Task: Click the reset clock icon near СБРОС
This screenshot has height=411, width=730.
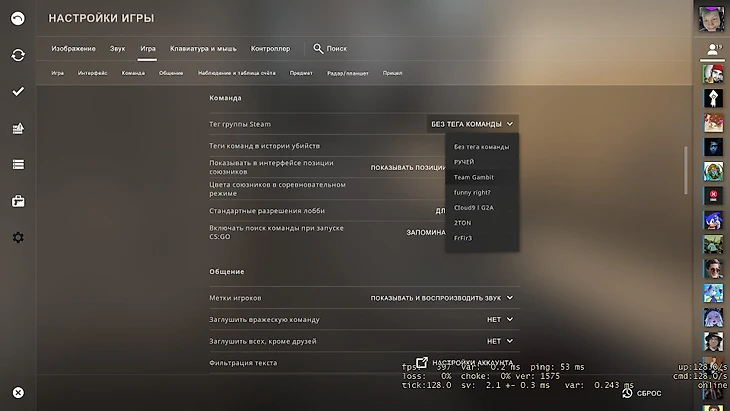Action: (627, 393)
